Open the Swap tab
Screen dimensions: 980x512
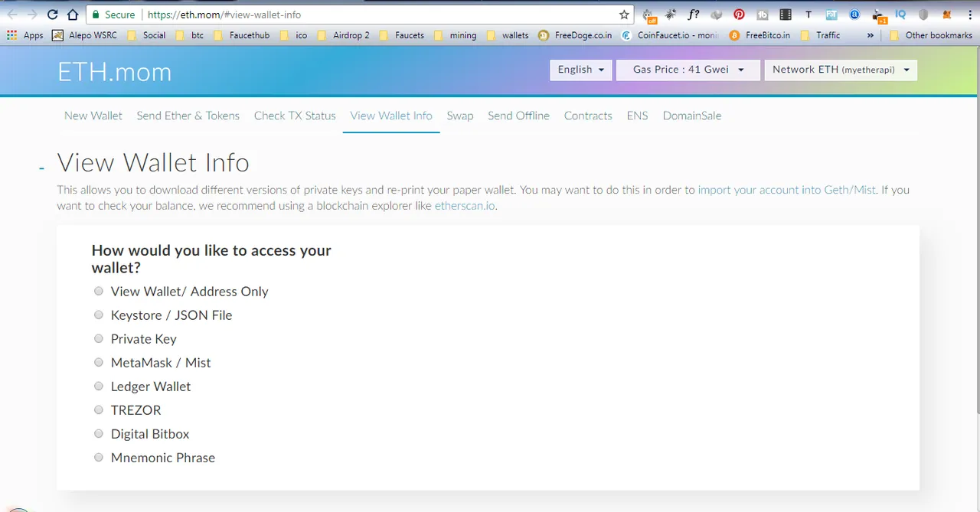(460, 116)
